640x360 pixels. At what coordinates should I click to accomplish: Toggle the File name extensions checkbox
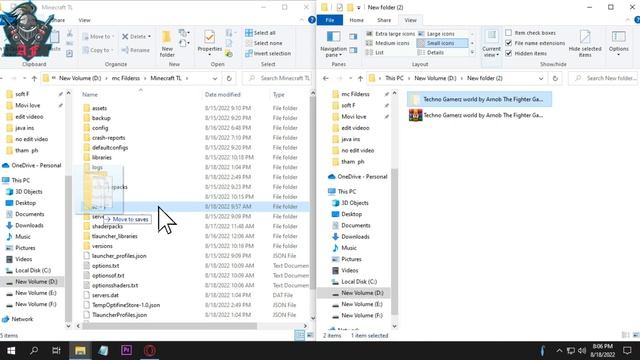pos(509,43)
